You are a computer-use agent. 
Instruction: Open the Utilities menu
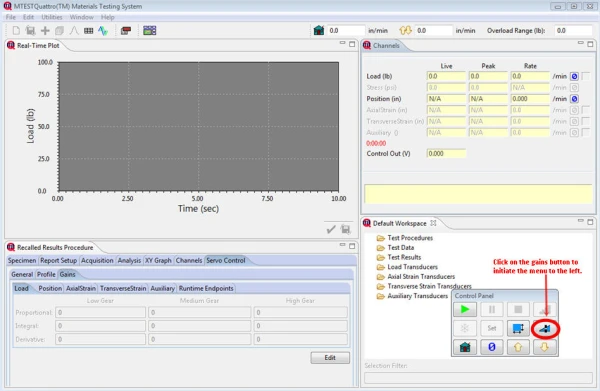tap(52, 17)
